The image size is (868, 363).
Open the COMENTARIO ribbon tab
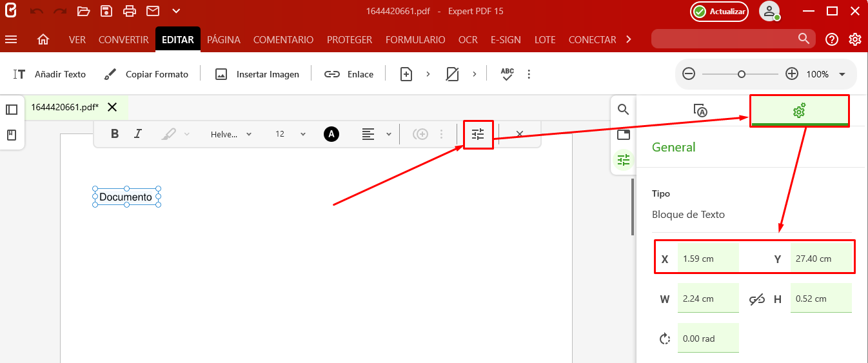pos(283,39)
